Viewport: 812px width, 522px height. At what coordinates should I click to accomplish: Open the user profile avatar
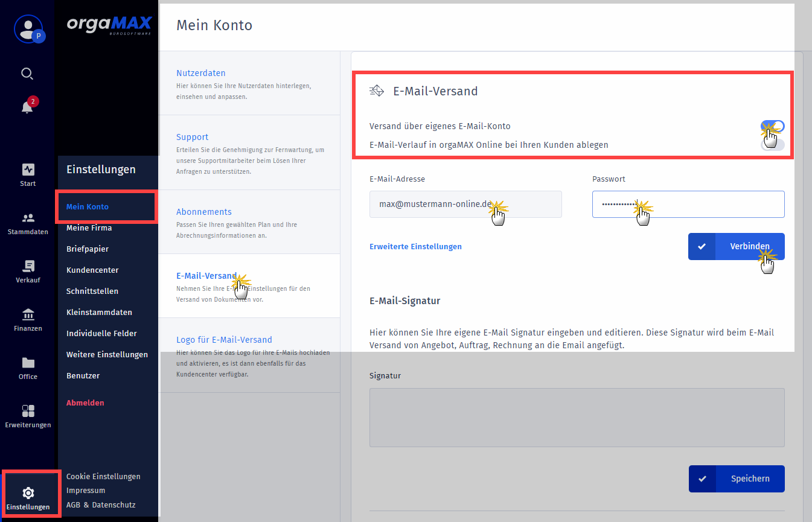28,29
